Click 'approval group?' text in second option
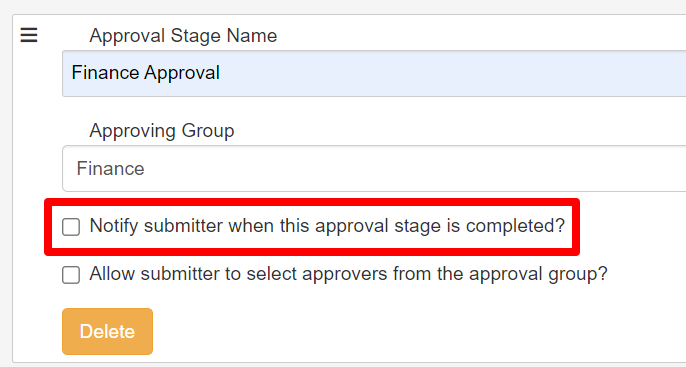The width and height of the screenshot is (686, 367). pos(538,274)
